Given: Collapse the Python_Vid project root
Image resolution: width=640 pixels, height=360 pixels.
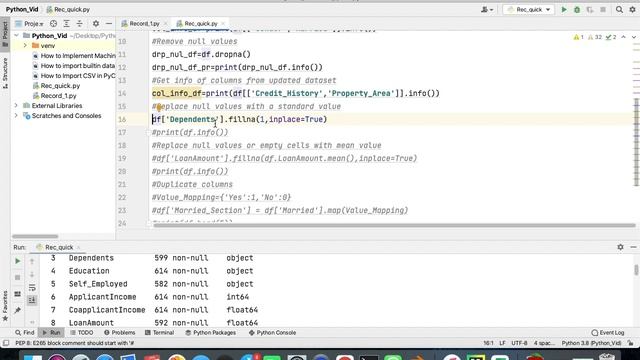Looking at the screenshot, I should click(16, 36).
